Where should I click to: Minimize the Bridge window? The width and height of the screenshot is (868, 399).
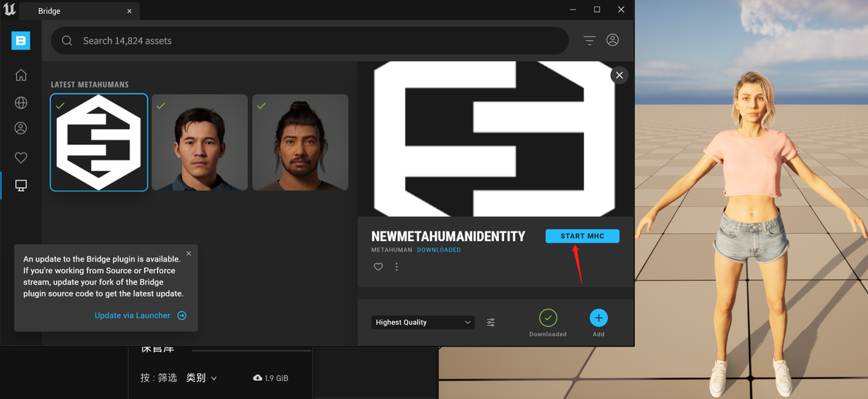pos(574,9)
